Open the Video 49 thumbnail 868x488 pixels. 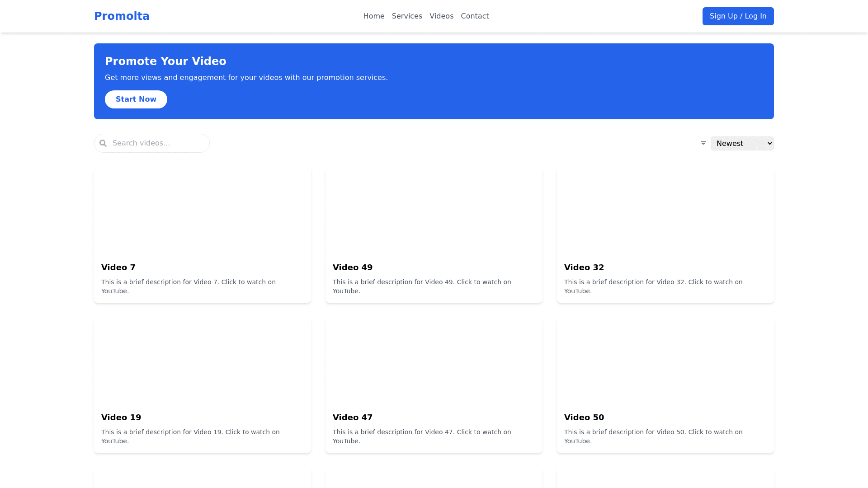[x=434, y=211]
